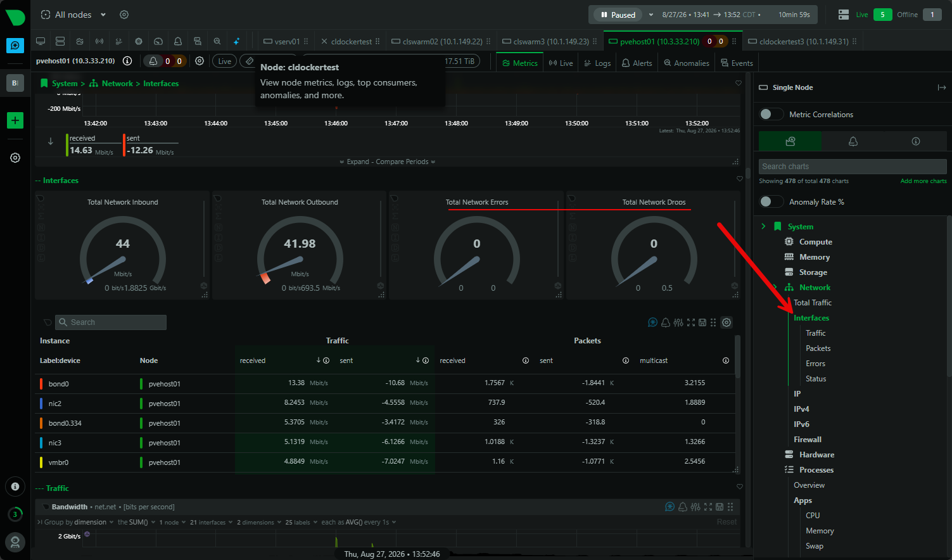The width and height of the screenshot is (952, 560).
Task: Expand the Interfaces table to fullscreen
Action: click(x=691, y=322)
